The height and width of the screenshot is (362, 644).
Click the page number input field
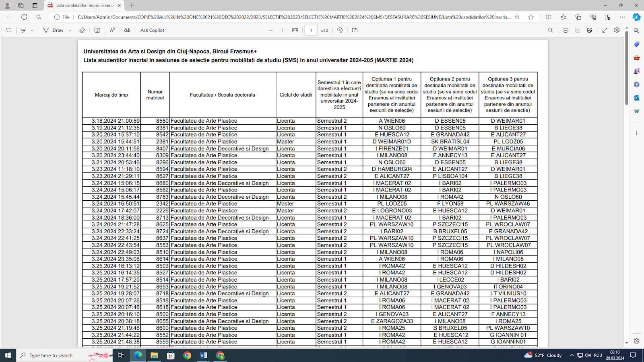click(311, 30)
